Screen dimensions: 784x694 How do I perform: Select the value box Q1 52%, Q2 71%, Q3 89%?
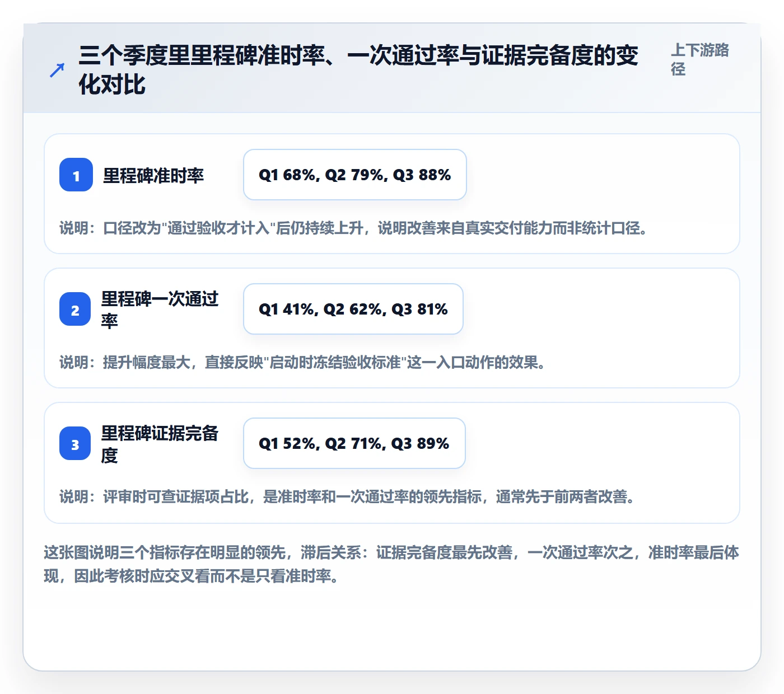click(x=354, y=443)
